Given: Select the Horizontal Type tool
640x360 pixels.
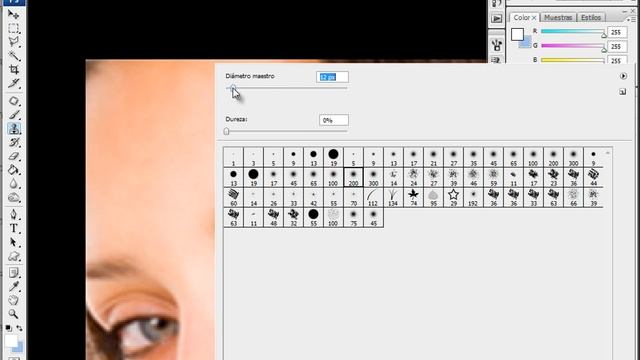Looking at the screenshot, I should (x=14, y=228).
